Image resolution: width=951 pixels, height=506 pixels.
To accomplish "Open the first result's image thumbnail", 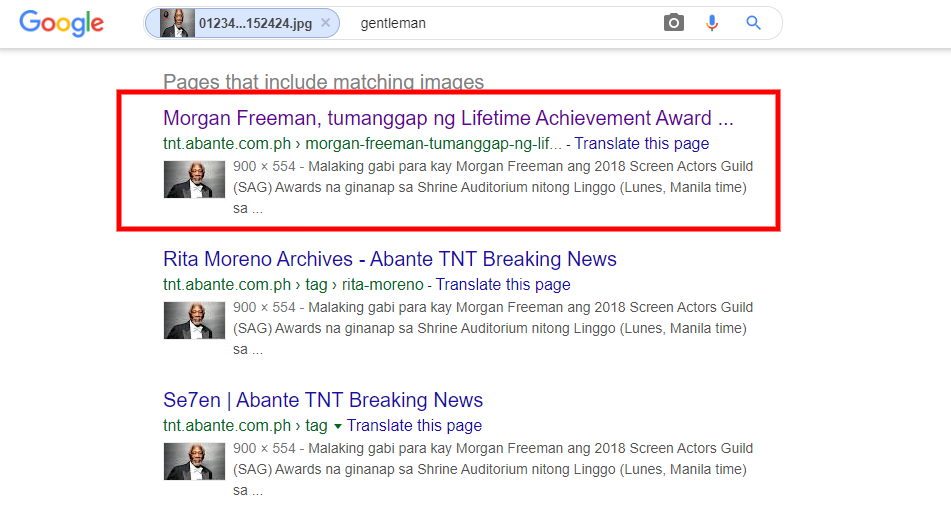I will [194, 179].
